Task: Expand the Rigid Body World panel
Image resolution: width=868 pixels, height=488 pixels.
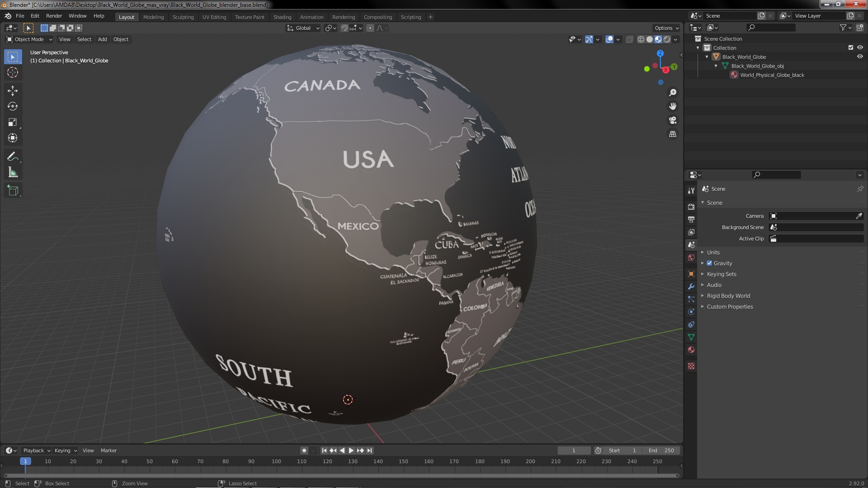Action: click(x=728, y=296)
